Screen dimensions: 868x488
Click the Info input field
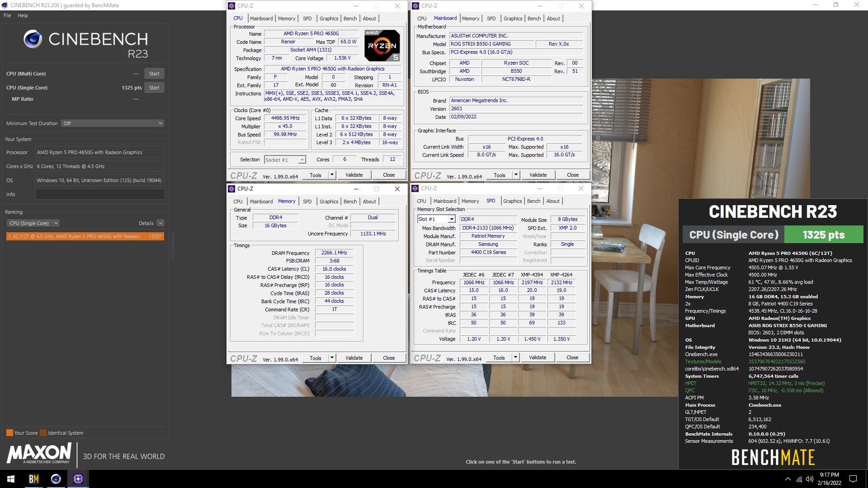[100, 194]
